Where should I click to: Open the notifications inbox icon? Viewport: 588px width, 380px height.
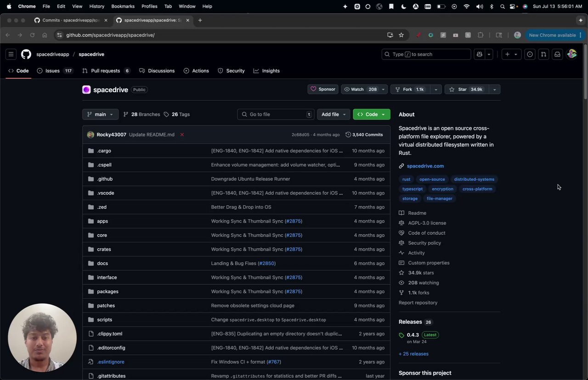click(557, 54)
